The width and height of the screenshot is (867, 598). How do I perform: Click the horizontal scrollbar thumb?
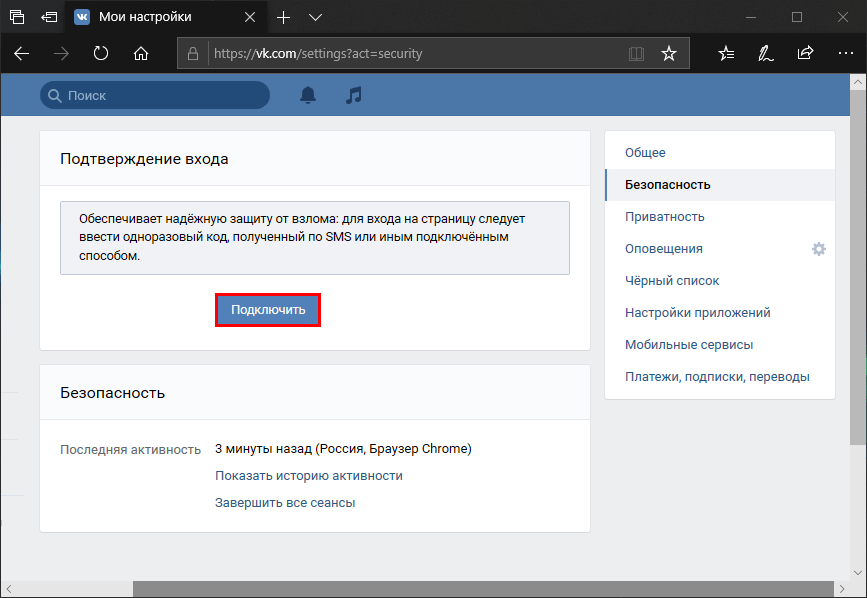(x=483, y=589)
